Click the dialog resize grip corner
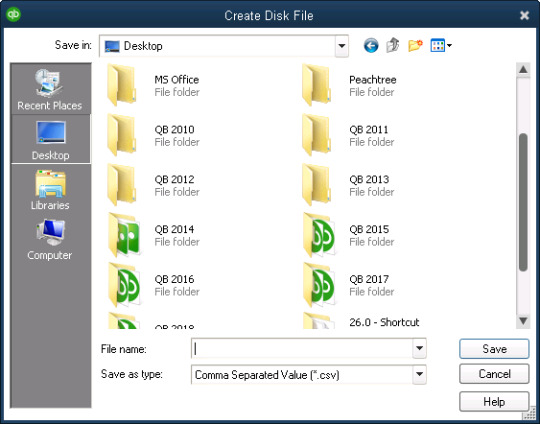Viewport: 540px width, 424px height. [528, 413]
